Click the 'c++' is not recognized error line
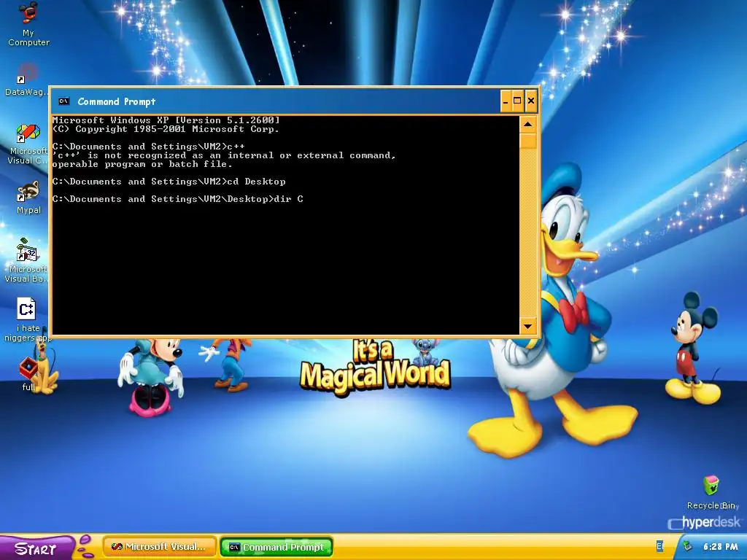The width and height of the screenshot is (747, 560). point(224,155)
